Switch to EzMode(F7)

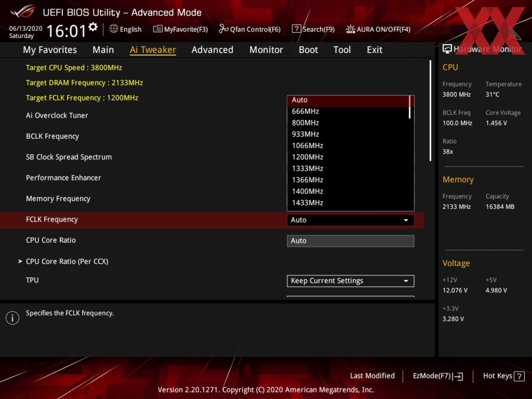coord(438,376)
